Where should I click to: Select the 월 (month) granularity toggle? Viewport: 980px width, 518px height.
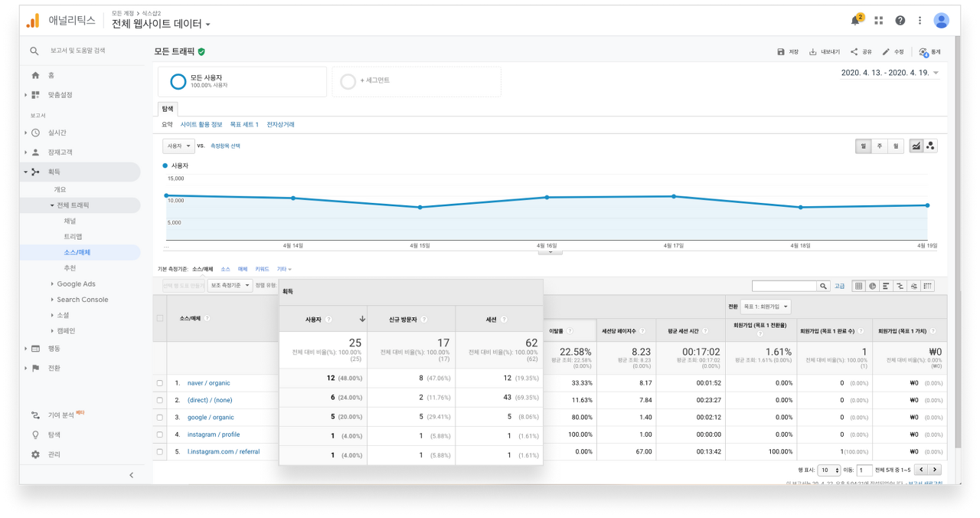896,146
